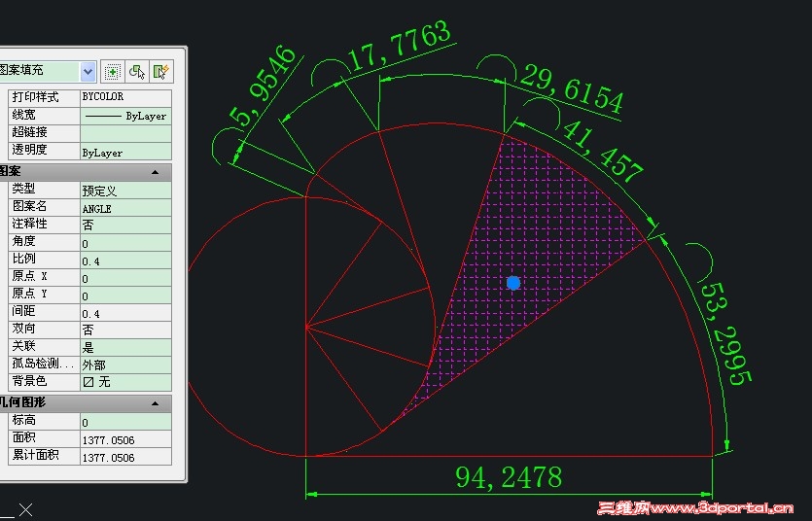Select the 面积 1377.0506 value
Screen dimensions: 812x521
coord(125,439)
